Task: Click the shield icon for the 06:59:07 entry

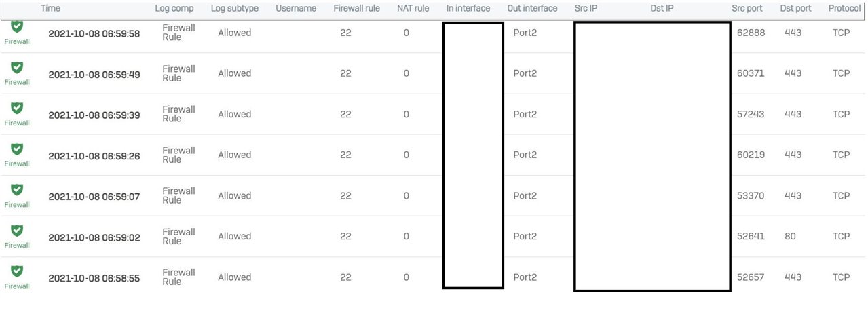Action: pos(17,189)
